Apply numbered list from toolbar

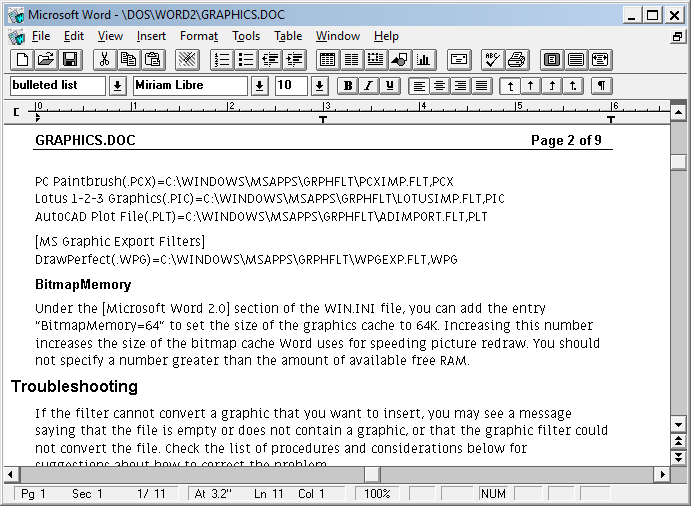pos(222,60)
